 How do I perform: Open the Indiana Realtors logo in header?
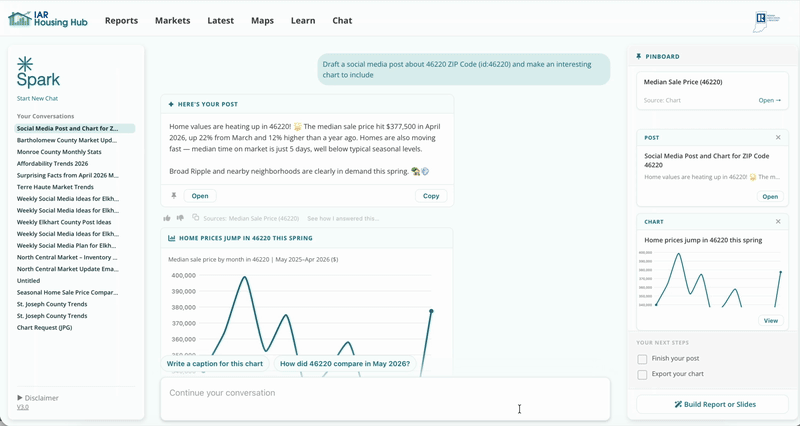[766, 21]
